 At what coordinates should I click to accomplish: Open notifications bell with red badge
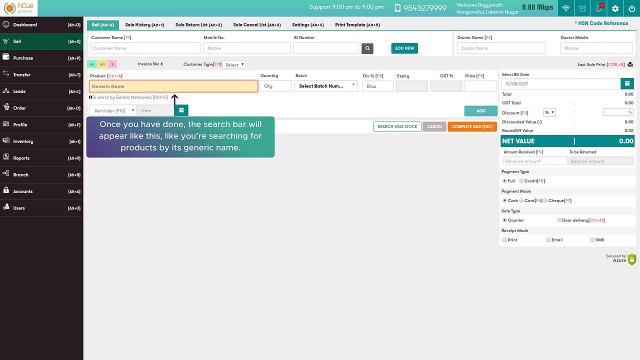click(x=599, y=8)
